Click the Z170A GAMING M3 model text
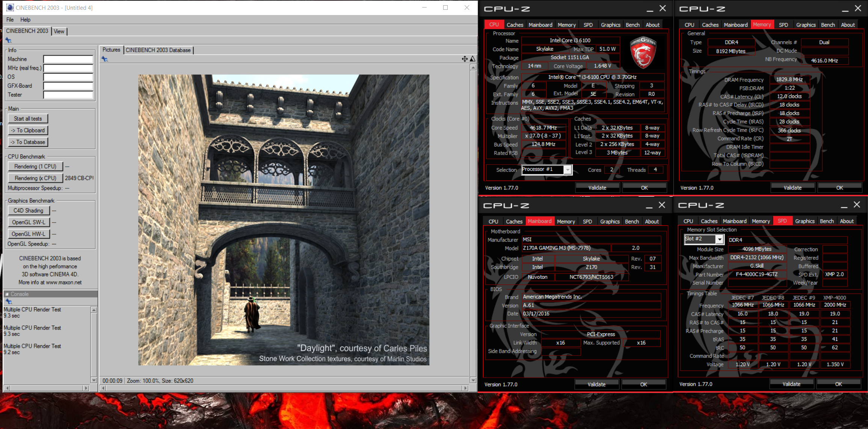868x429 pixels. click(x=557, y=248)
